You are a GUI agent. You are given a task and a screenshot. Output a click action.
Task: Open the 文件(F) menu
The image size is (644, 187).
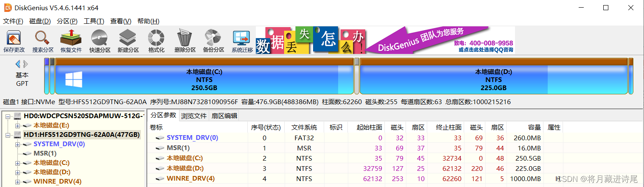pyautogui.click(x=13, y=21)
